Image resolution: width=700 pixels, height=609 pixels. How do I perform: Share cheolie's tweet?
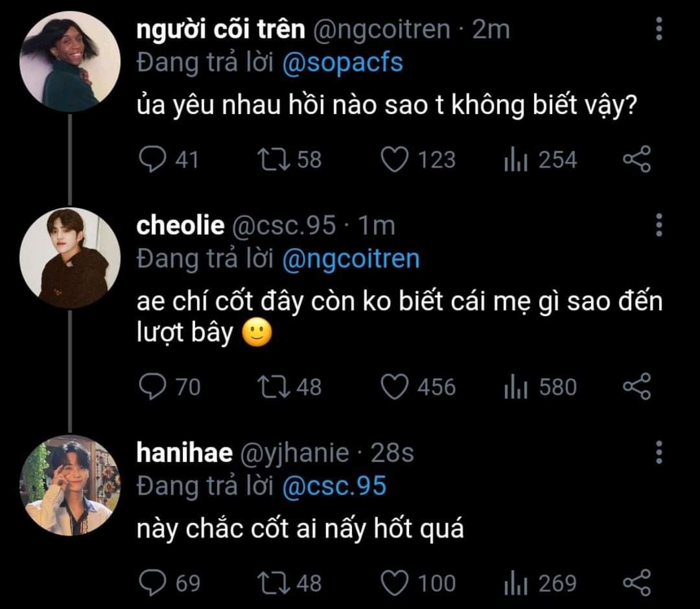[636, 387]
